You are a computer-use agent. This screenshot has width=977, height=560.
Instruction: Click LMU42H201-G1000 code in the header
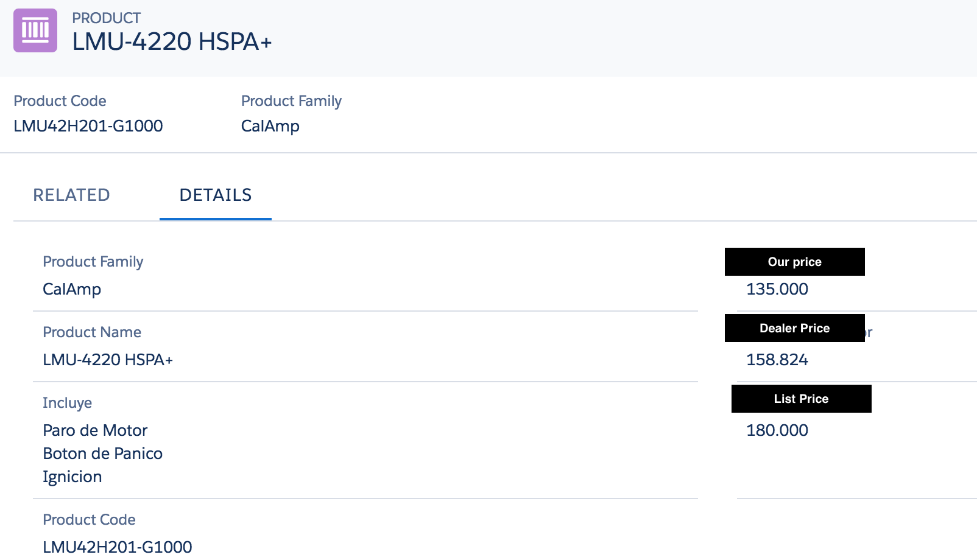pyautogui.click(x=88, y=126)
